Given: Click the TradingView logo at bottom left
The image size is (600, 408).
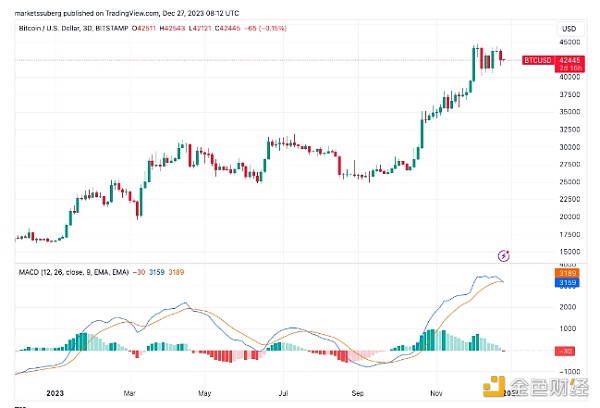Looking at the screenshot, I should tap(22, 405).
